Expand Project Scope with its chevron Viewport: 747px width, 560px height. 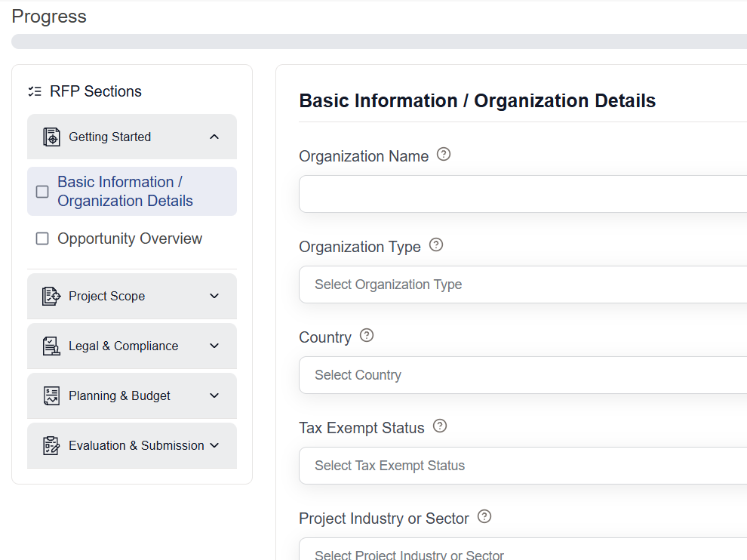click(214, 296)
